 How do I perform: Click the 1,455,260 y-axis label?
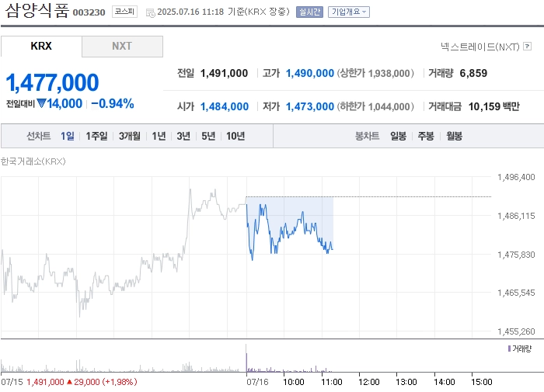pyautogui.click(x=516, y=331)
